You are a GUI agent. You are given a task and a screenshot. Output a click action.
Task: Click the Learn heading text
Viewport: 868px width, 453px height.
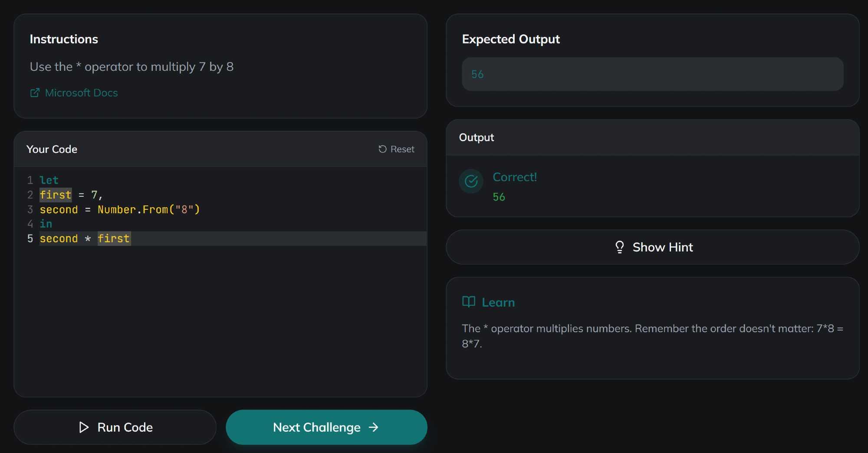pos(498,302)
